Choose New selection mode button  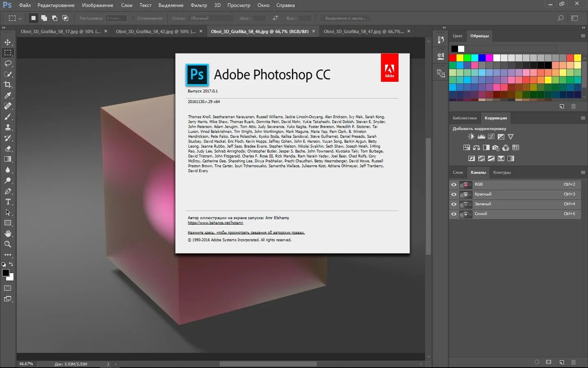(33, 18)
